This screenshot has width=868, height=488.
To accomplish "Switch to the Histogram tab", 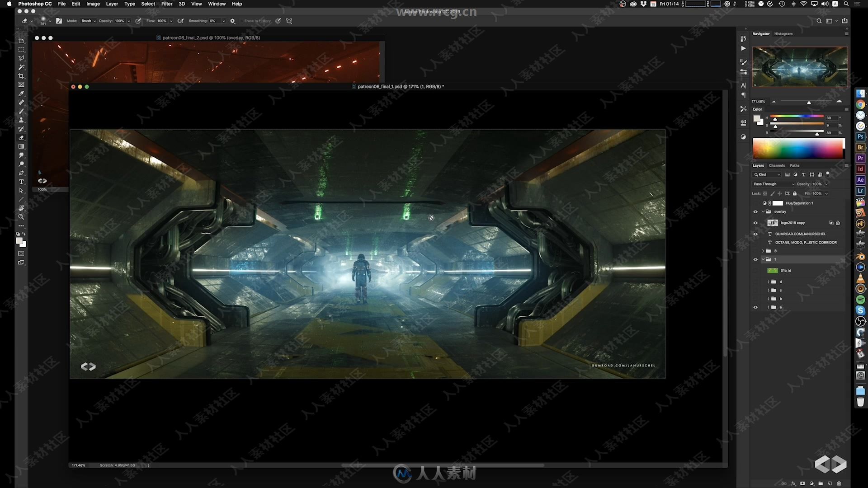I will 783,33.
